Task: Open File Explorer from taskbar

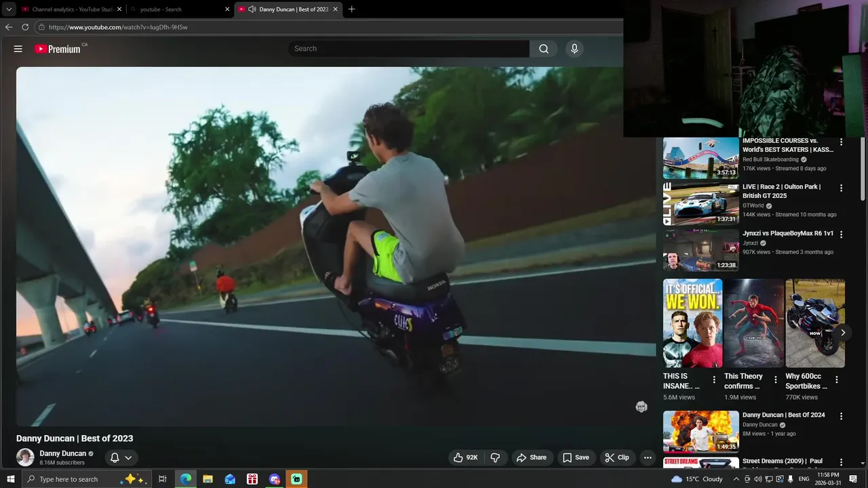Action: (x=208, y=479)
